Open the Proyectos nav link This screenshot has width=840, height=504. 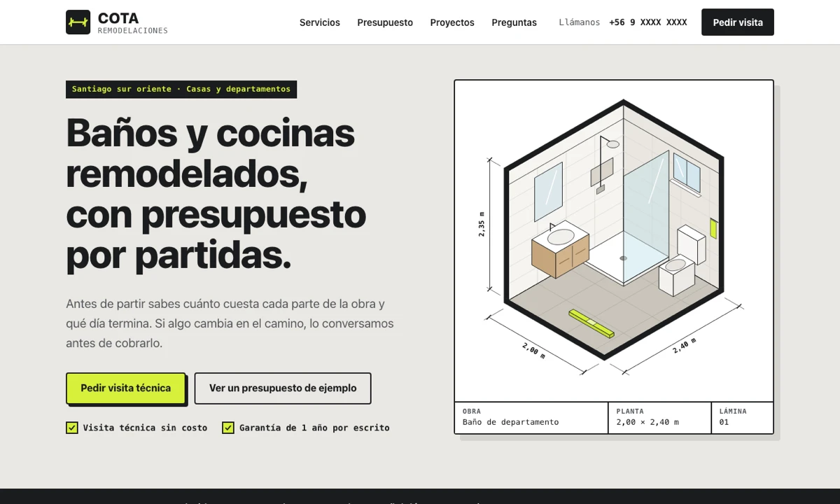tap(452, 22)
